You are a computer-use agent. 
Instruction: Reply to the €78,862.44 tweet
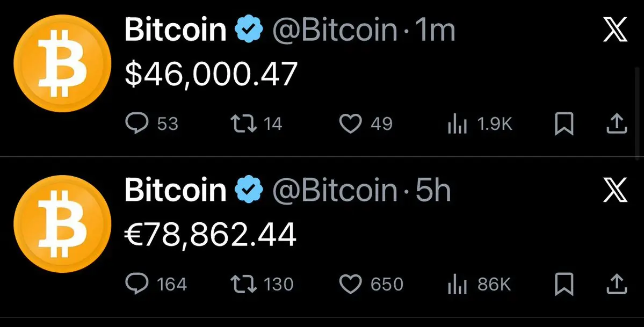(x=136, y=283)
